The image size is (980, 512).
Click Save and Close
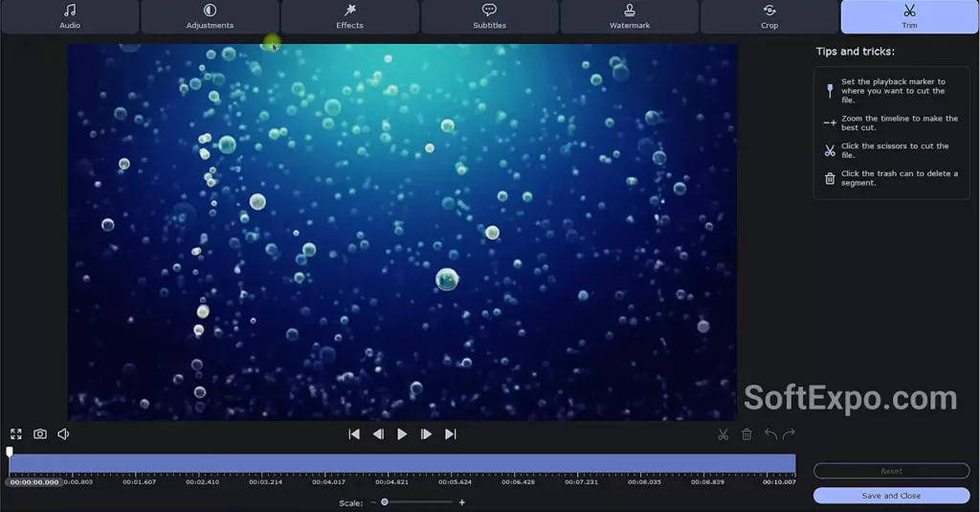(x=891, y=496)
